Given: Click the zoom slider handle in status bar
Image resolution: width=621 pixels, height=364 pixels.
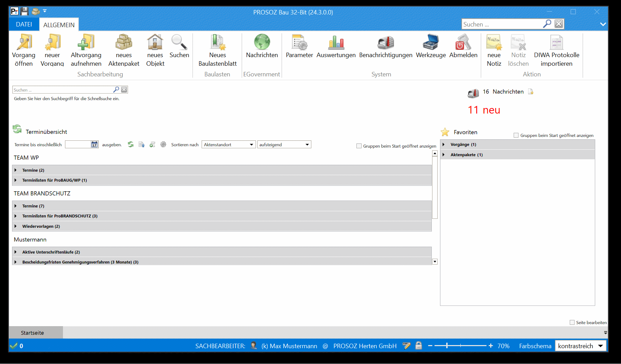Looking at the screenshot, I should pyautogui.click(x=447, y=345).
